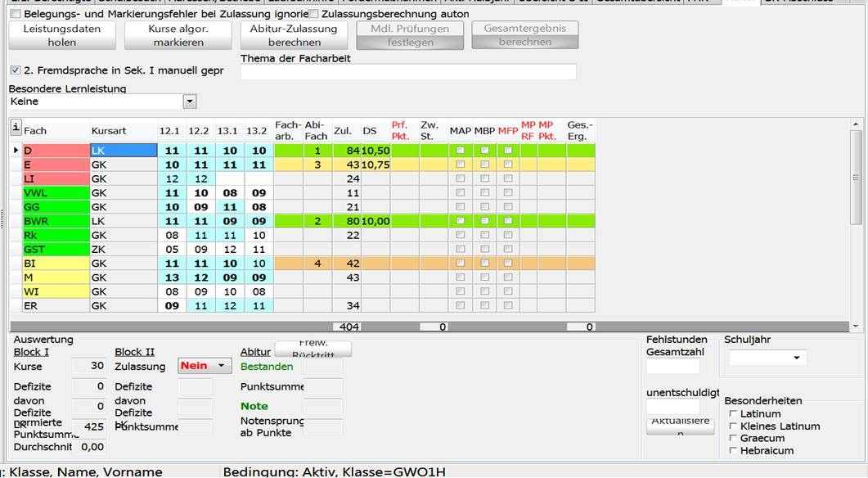Toggle Zulassungsberechnung automatisch checkbox

click(313, 14)
